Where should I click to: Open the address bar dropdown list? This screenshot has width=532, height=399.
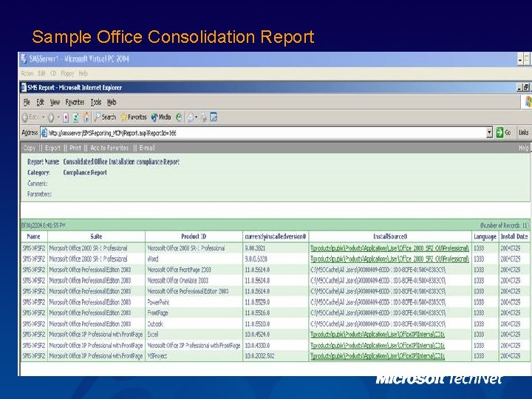point(489,133)
